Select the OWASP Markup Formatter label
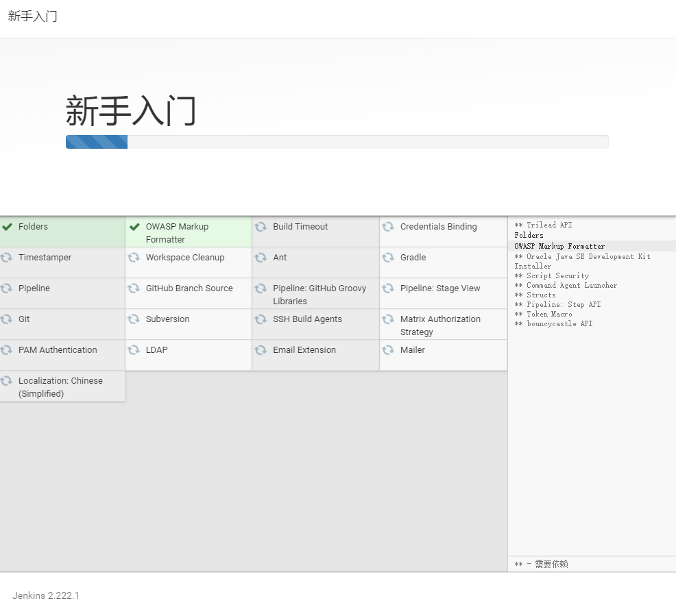This screenshot has height=616, width=676. (x=177, y=233)
